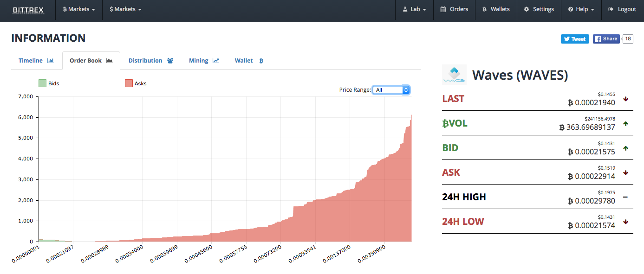The image size is (644, 274).
Task: Click the Waves coin logo
Action: coord(454,75)
